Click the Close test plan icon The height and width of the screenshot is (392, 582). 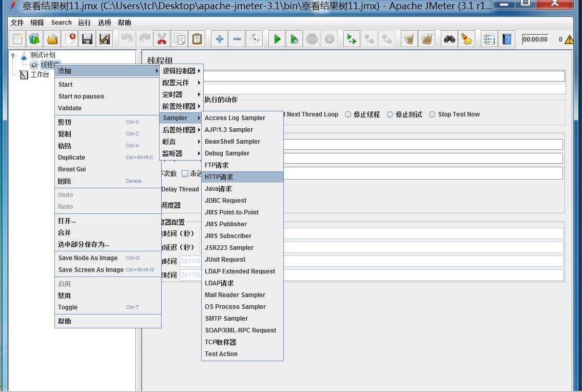[70, 38]
